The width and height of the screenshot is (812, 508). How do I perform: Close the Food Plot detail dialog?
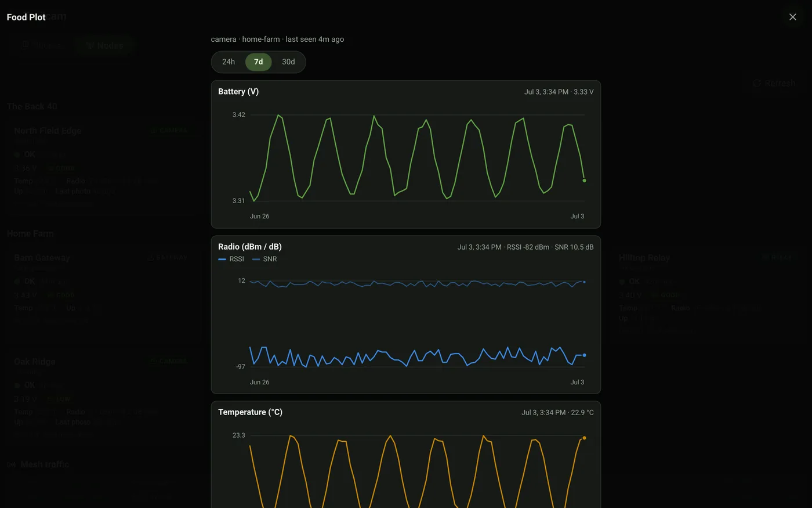click(793, 17)
